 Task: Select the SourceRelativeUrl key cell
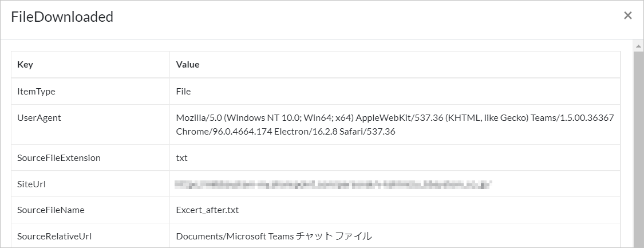click(90, 236)
